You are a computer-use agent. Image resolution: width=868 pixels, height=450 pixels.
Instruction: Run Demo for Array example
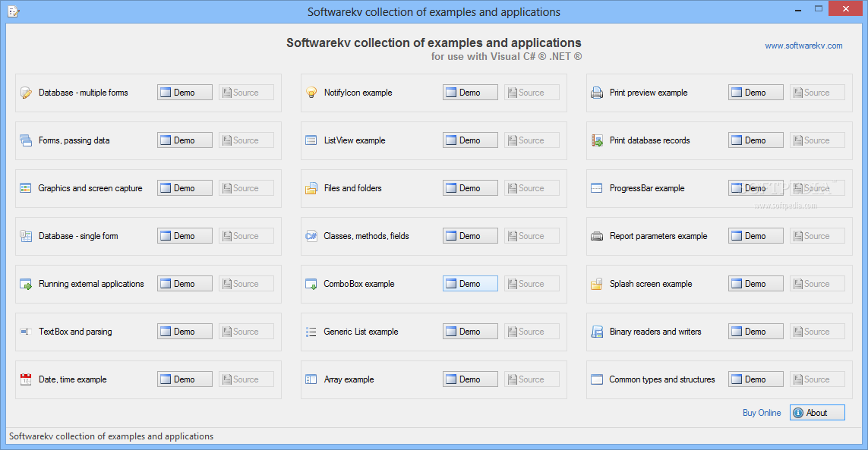tap(471, 379)
